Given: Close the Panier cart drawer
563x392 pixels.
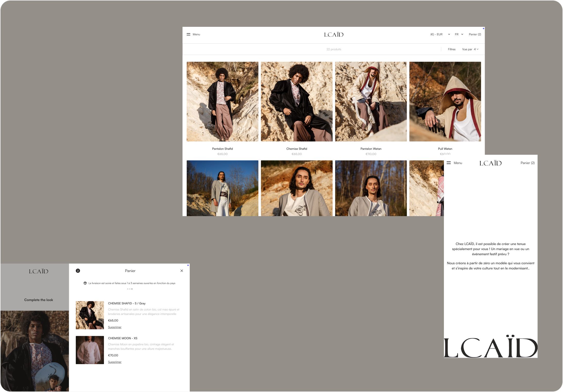Looking at the screenshot, I should pyautogui.click(x=182, y=271).
